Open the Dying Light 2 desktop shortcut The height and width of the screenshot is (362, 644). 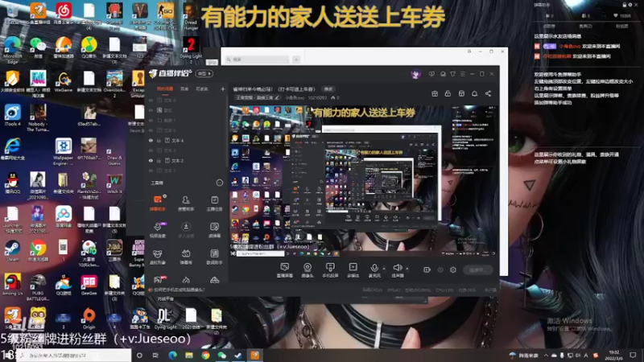[191, 50]
